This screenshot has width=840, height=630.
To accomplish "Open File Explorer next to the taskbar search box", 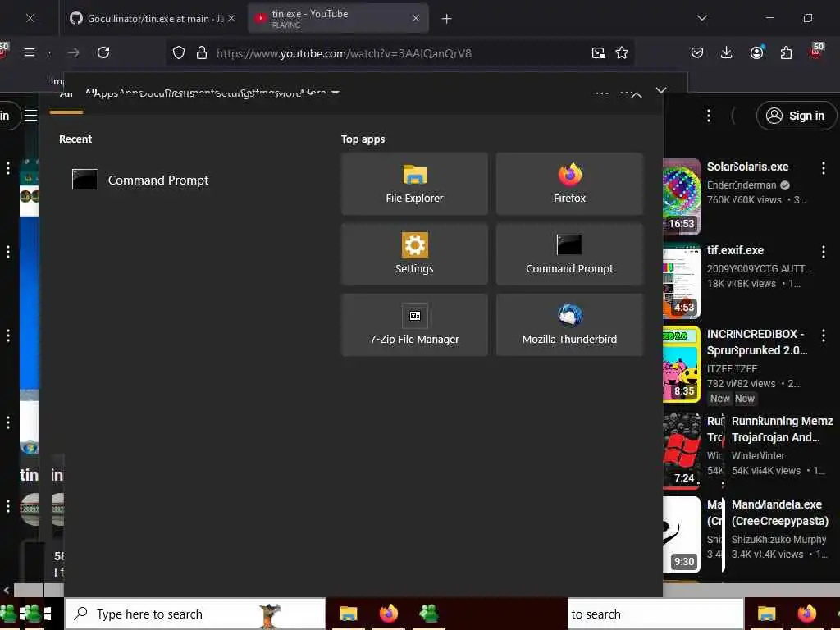I will tap(348, 614).
